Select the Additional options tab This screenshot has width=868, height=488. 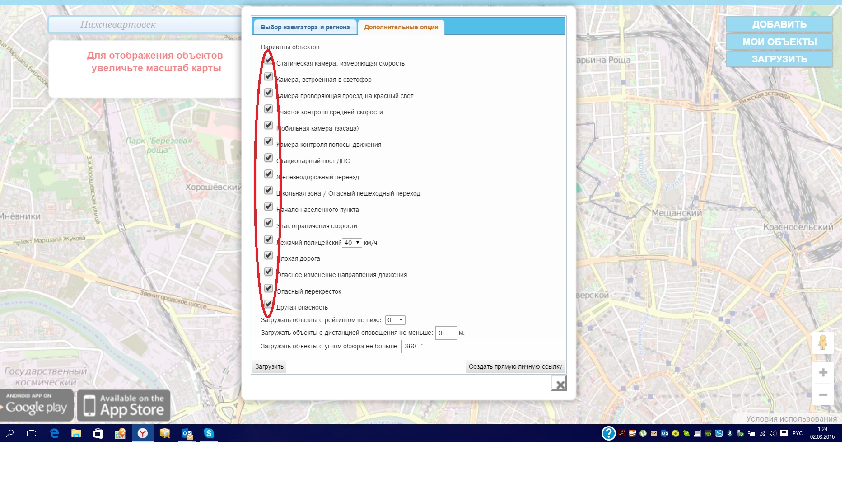pos(401,27)
